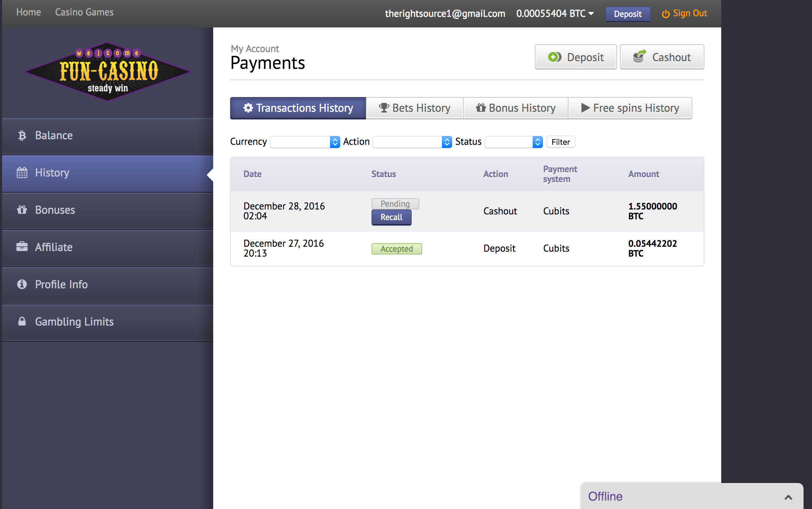Open the Bonuses sidebar section
The height and width of the screenshot is (509, 812).
pos(108,211)
